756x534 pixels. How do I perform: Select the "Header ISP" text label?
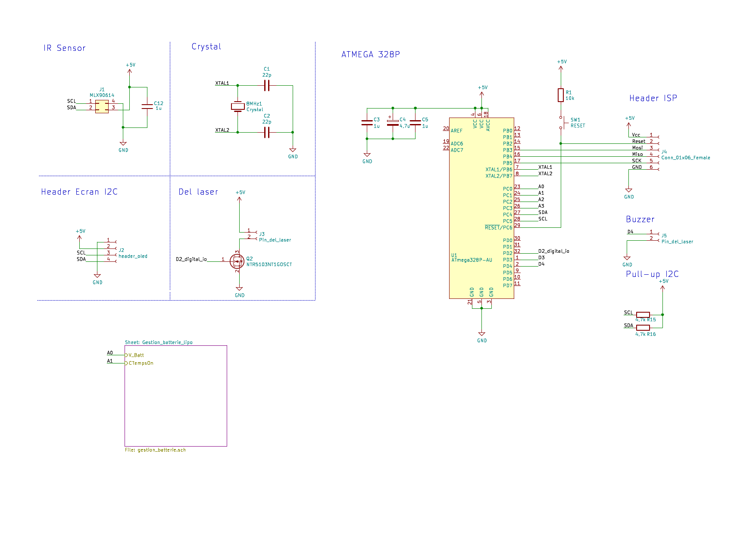tap(653, 98)
